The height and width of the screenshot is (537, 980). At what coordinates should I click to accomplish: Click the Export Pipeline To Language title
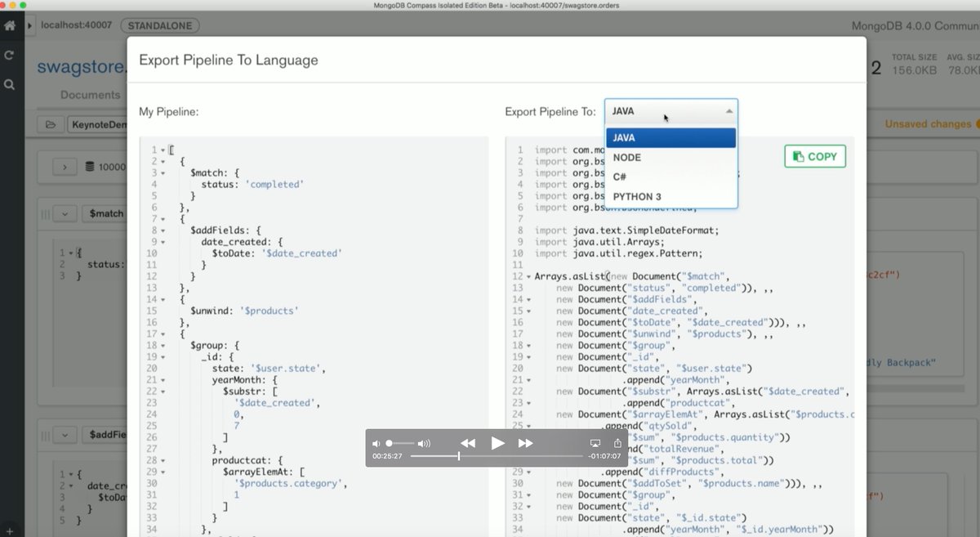tap(229, 60)
